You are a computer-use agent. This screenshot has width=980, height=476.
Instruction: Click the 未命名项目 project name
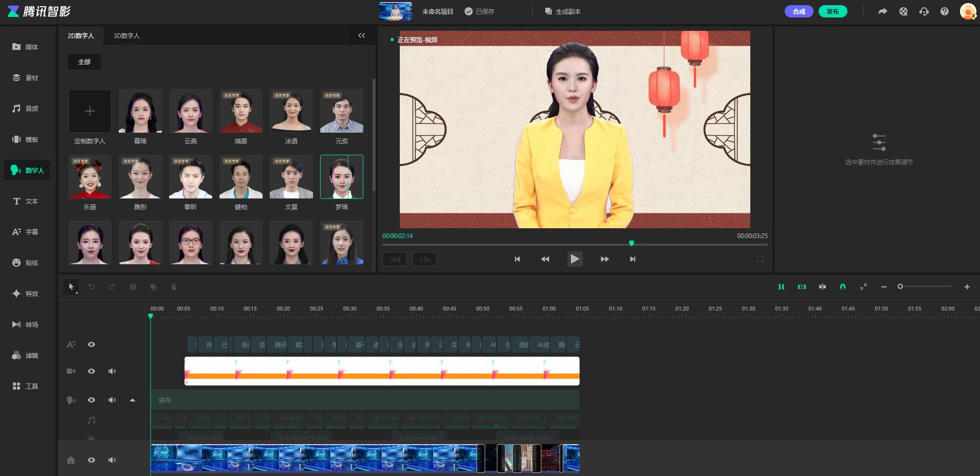[438, 11]
